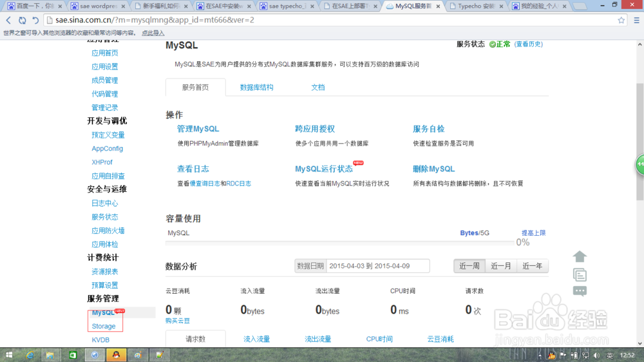Bookmark page with star icon
The image size is (644, 362).
621,20
